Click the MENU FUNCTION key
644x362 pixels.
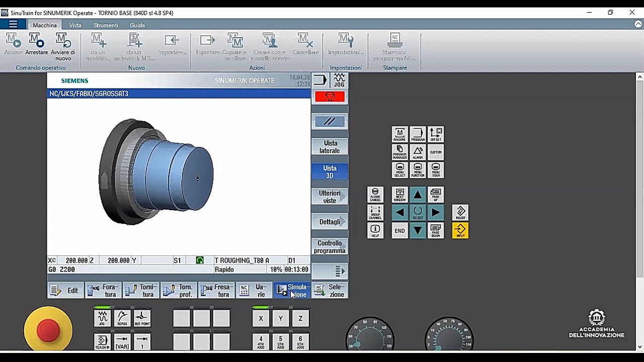pos(418,170)
